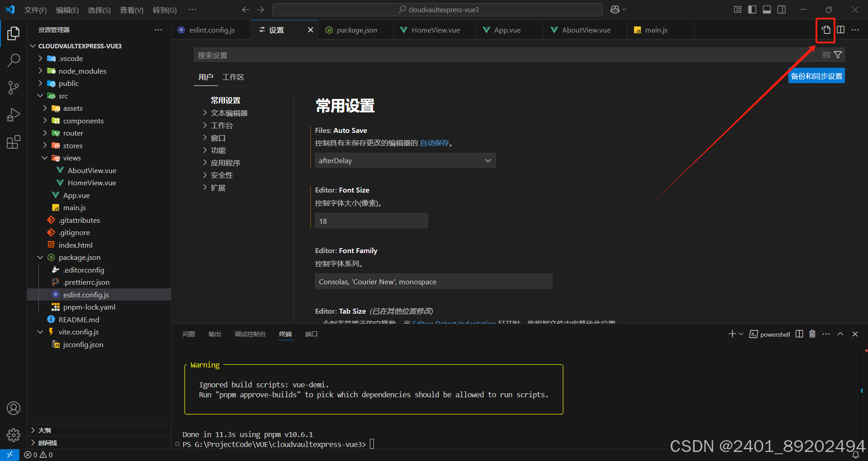Screen dimensions: 868x461
Task: Open the Source Control panel
Action: tap(13, 88)
